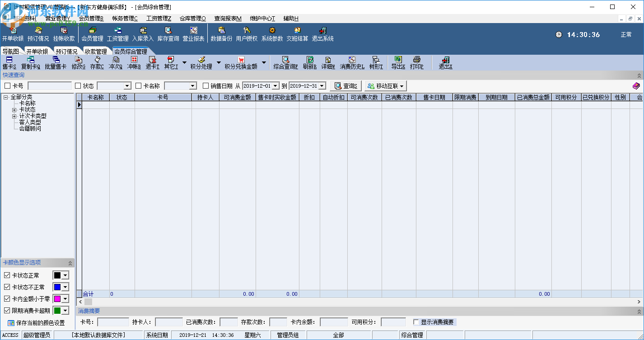Open the 工资管理Z menu
The width and height of the screenshot is (644, 340).
[x=159, y=19]
